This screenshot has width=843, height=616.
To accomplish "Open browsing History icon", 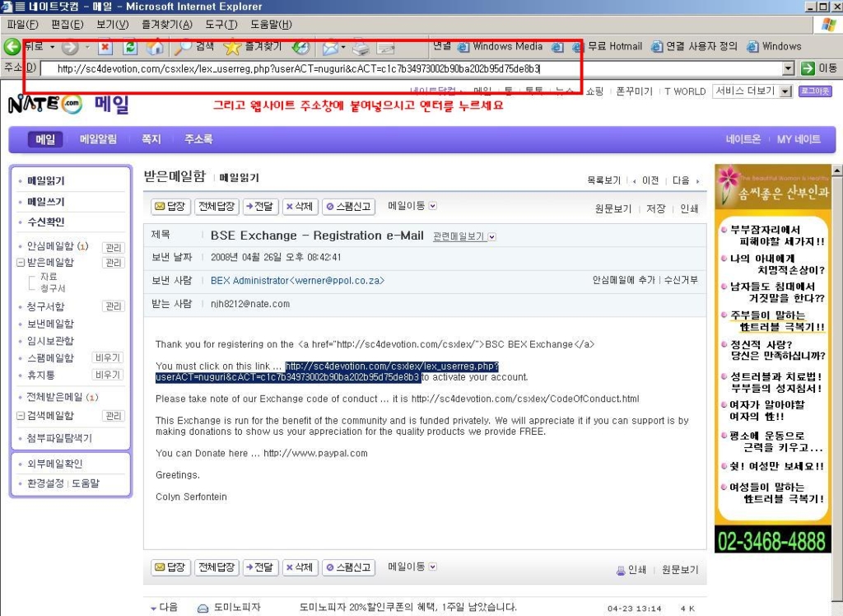I will (x=301, y=47).
